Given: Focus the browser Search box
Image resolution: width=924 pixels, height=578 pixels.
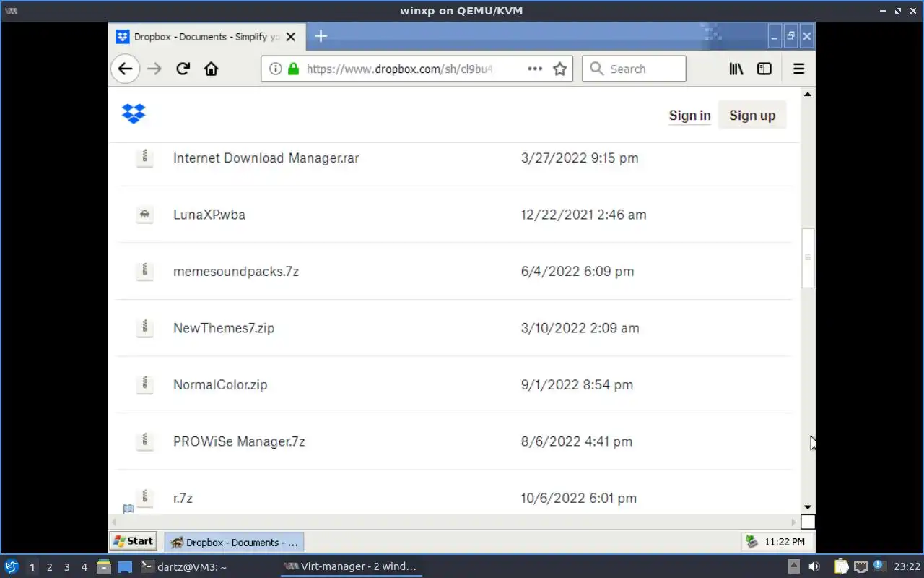Looking at the screenshot, I should tap(634, 69).
